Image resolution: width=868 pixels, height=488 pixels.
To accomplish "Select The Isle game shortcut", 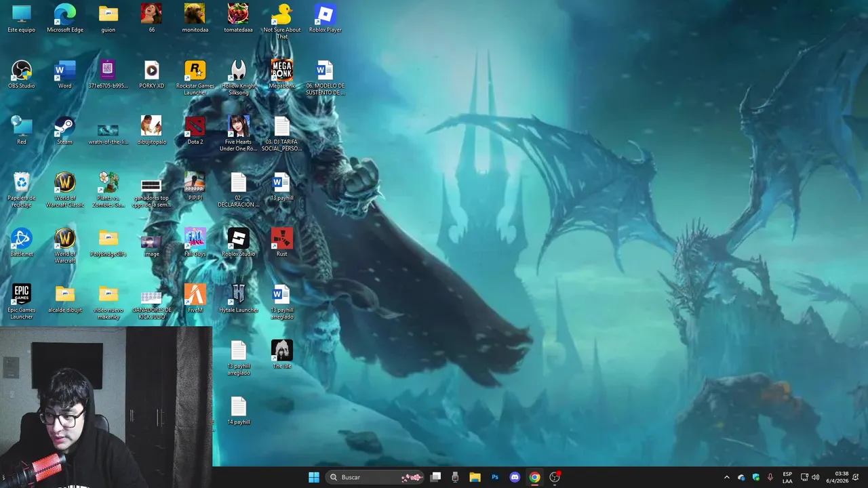I will tap(282, 354).
